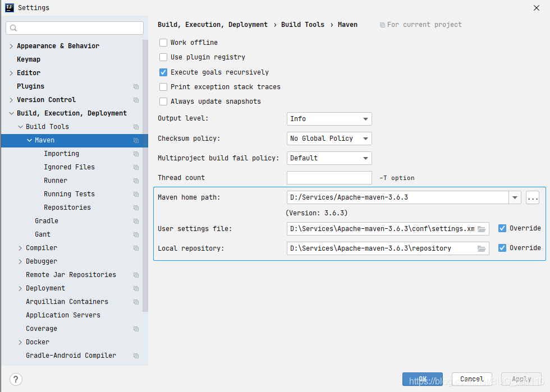Screen dimensions: 550x392
Task: Enable the Work offline checkbox
Action: click(x=163, y=42)
